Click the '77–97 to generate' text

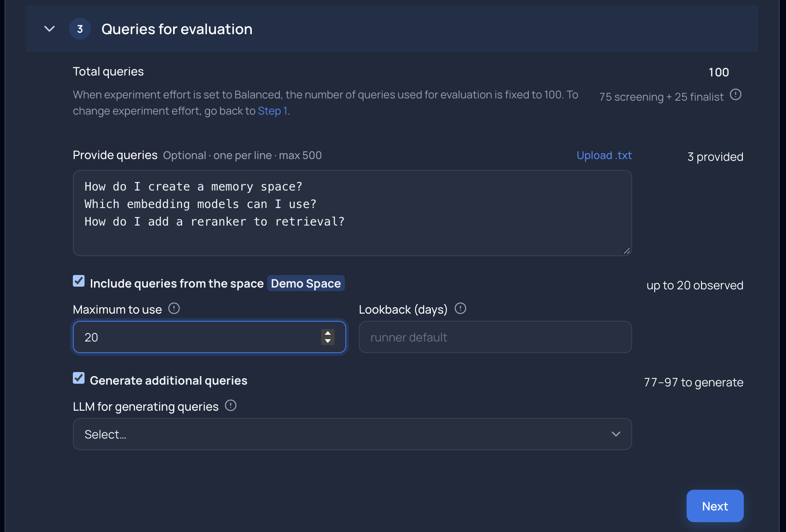tap(693, 382)
